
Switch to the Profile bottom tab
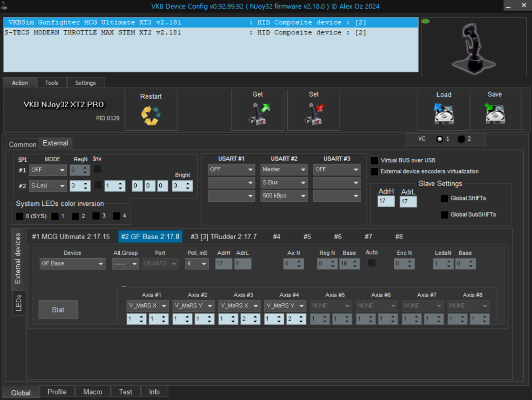57,392
